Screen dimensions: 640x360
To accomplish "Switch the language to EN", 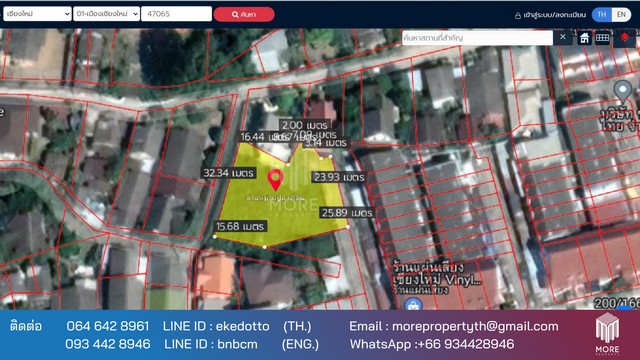I will [x=621, y=14].
